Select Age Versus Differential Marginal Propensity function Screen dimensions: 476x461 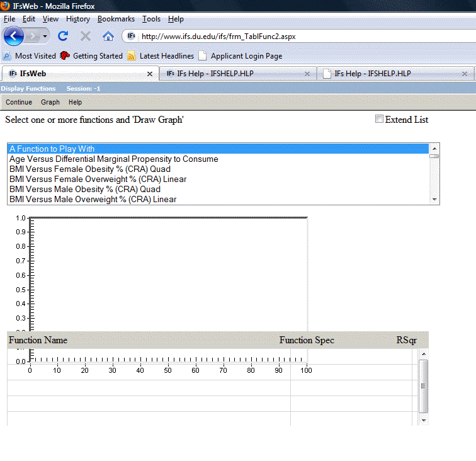(114, 159)
